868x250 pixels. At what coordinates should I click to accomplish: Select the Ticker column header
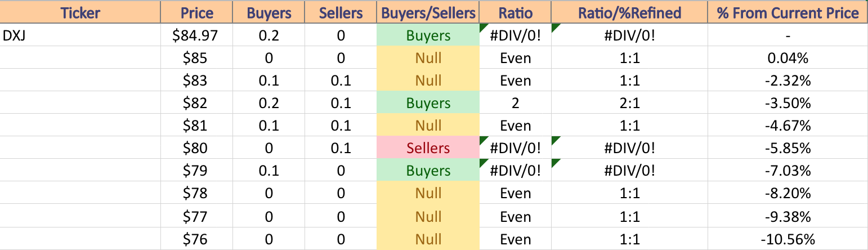click(x=80, y=12)
